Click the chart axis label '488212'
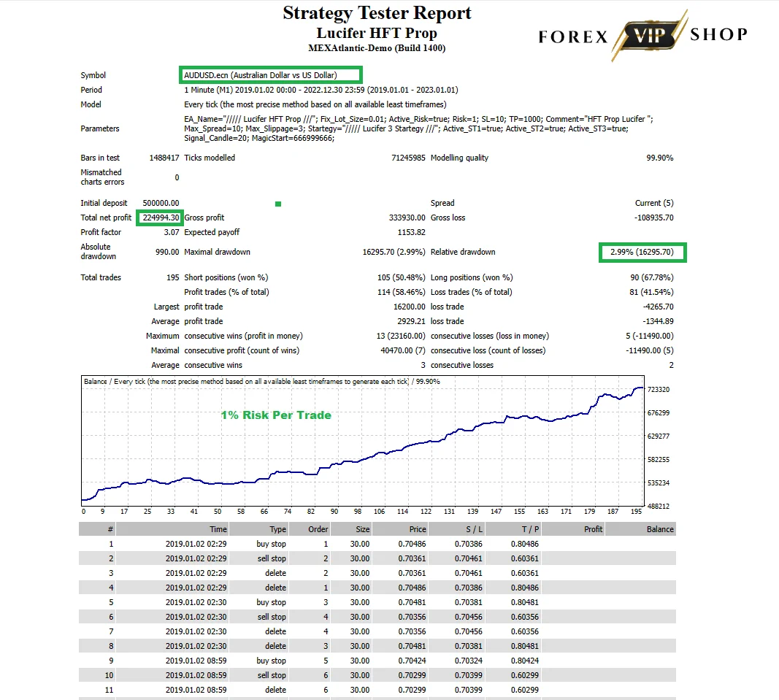This screenshot has width=779, height=700. (x=659, y=507)
